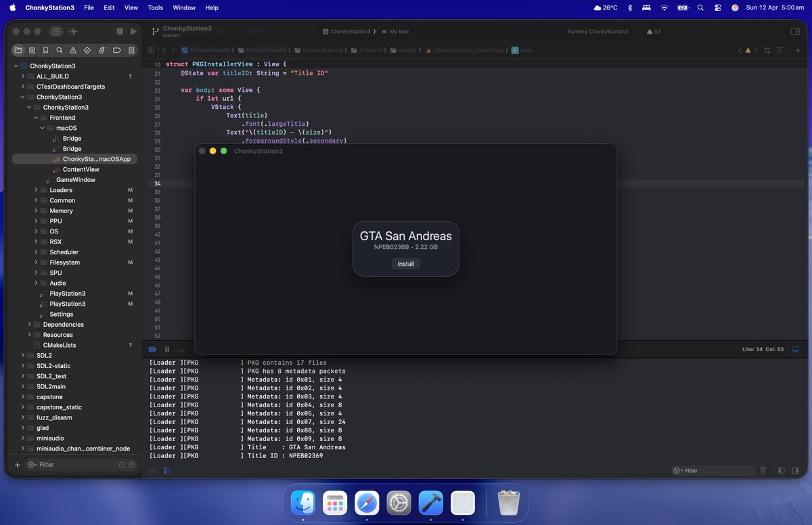Toggle the variables view pane
The width and height of the screenshot is (812, 525).
[781, 470]
